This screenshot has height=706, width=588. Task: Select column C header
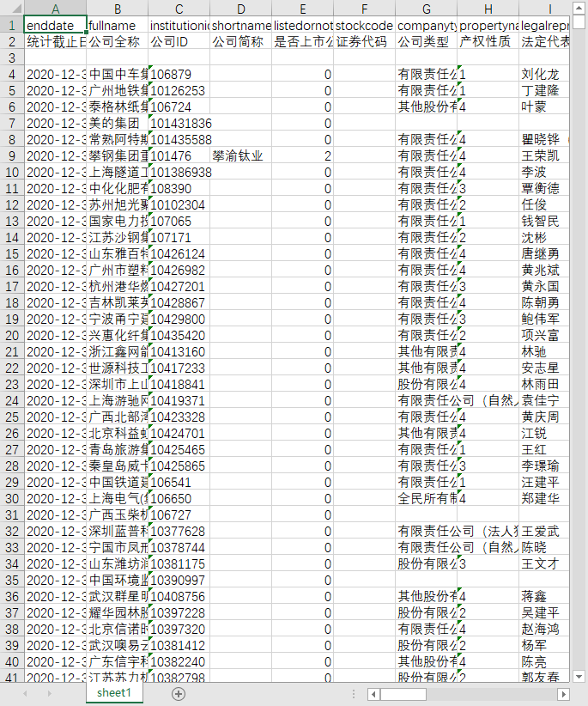click(x=179, y=9)
